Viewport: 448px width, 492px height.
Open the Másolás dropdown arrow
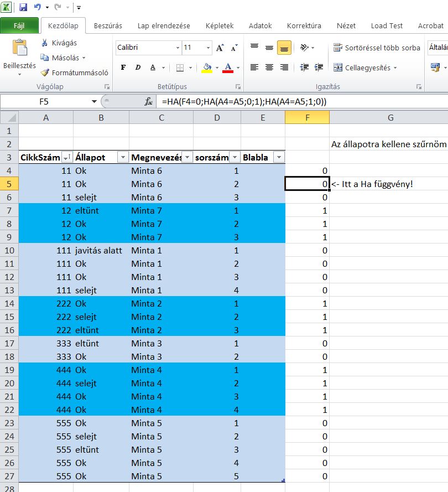click(84, 58)
